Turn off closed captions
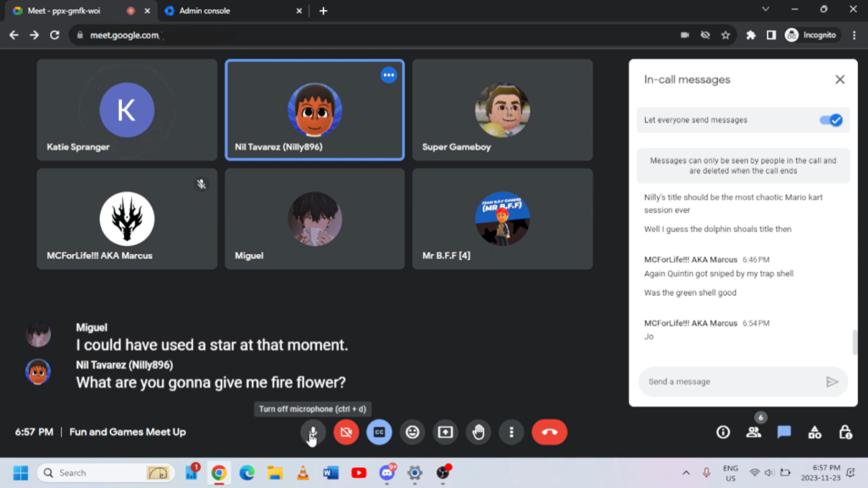The image size is (868, 488). [x=379, y=432]
